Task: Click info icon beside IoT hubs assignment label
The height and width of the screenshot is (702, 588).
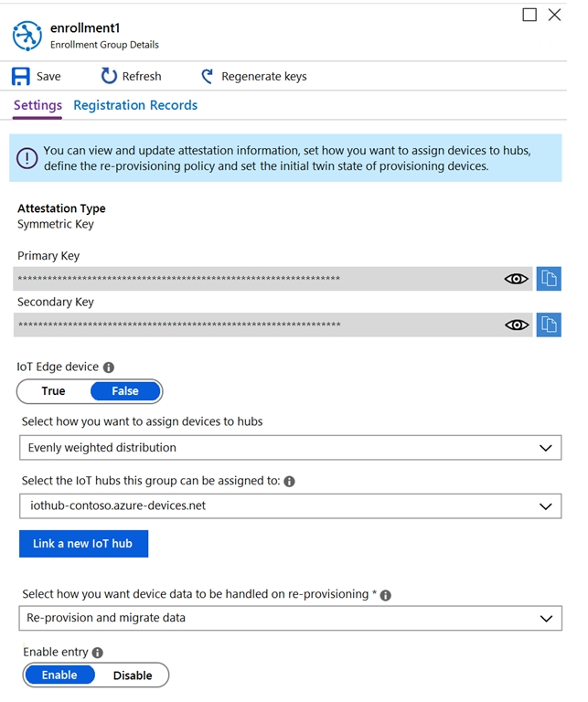Action: (289, 482)
